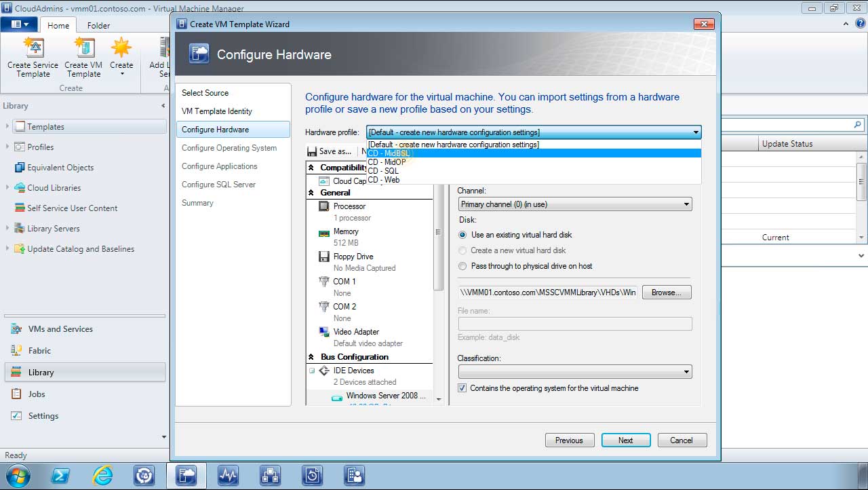
Task: Switch to the Home ribbon tab
Action: (x=58, y=26)
